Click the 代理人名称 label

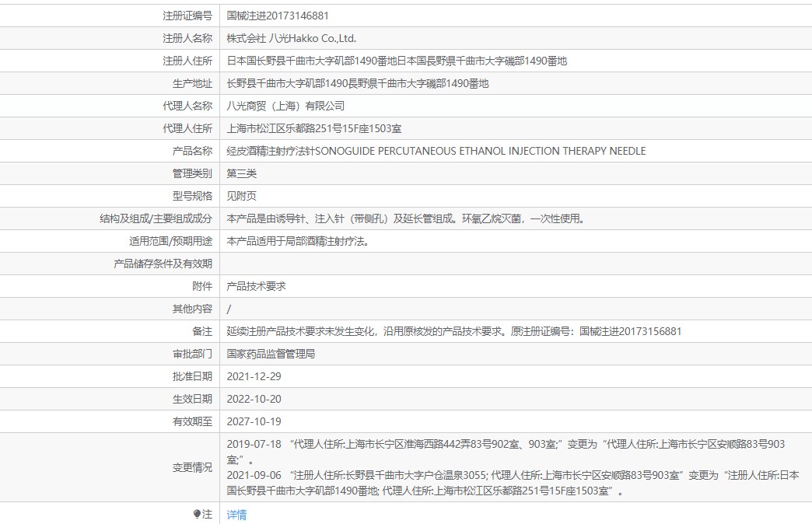pyautogui.click(x=187, y=107)
